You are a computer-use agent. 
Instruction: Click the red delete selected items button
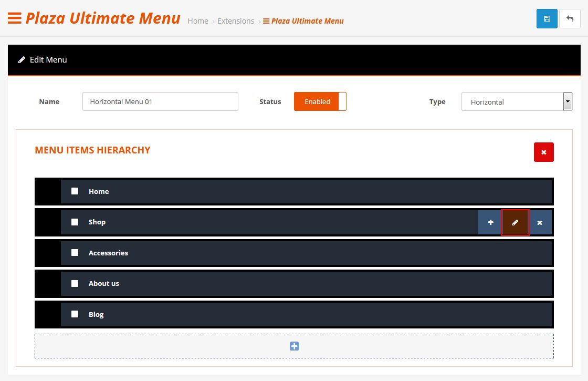tap(544, 152)
